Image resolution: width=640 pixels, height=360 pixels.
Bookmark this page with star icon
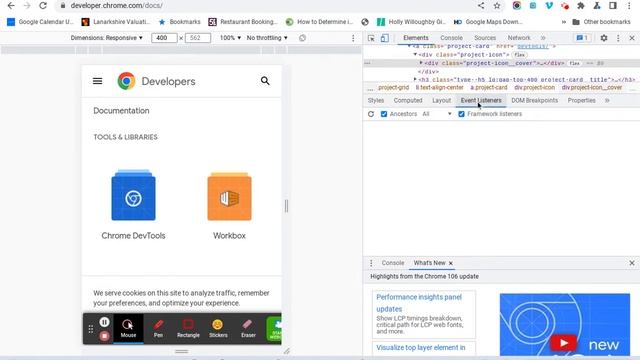[x=497, y=6]
